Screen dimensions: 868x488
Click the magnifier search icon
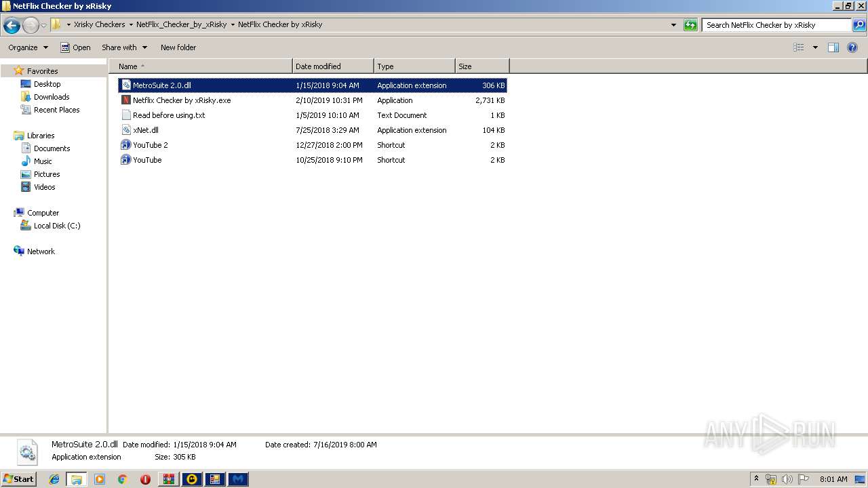[859, 25]
